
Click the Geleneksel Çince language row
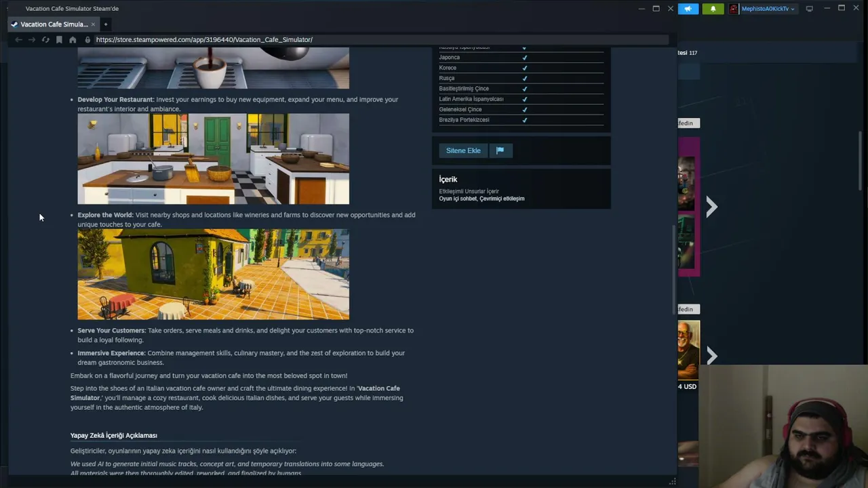coord(521,109)
